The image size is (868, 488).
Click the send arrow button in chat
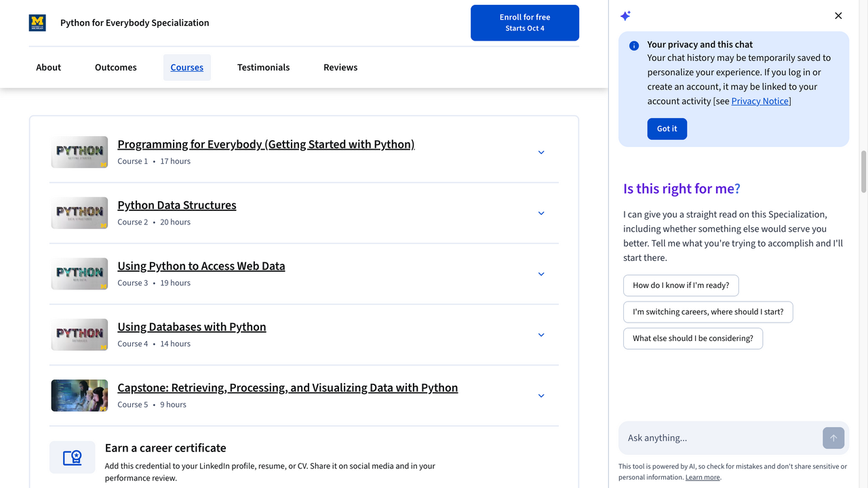833,438
